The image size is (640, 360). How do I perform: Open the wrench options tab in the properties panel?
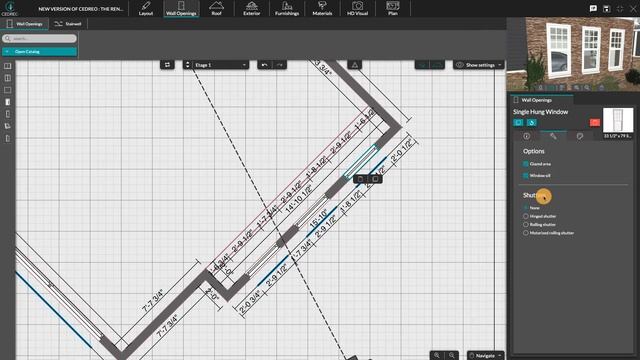[553, 136]
